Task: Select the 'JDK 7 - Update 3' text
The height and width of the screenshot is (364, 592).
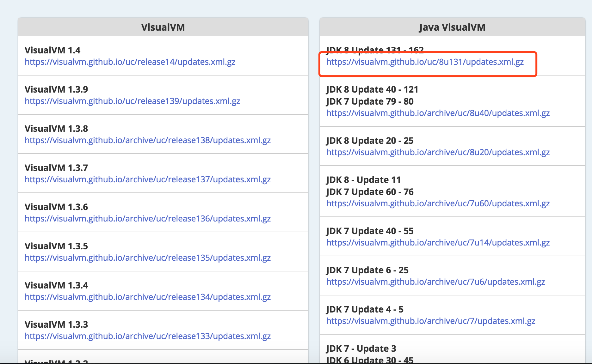Action: 361,349
